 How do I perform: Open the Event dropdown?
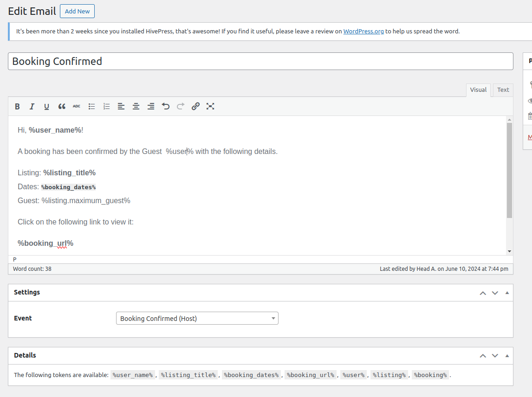click(x=197, y=318)
